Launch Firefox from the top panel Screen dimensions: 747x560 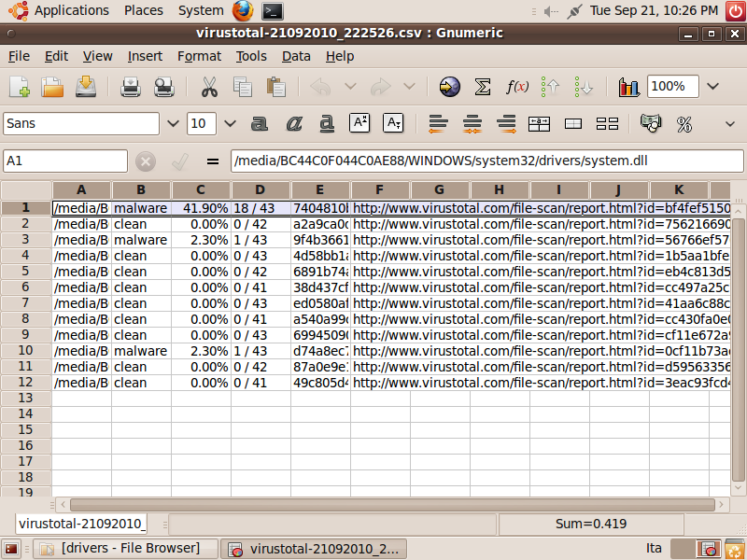click(243, 10)
